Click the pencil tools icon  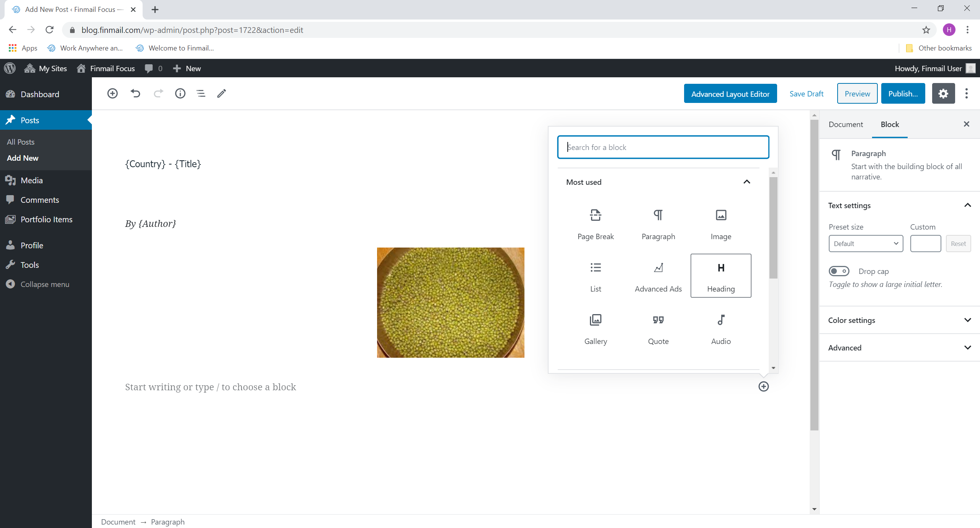(x=222, y=93)
